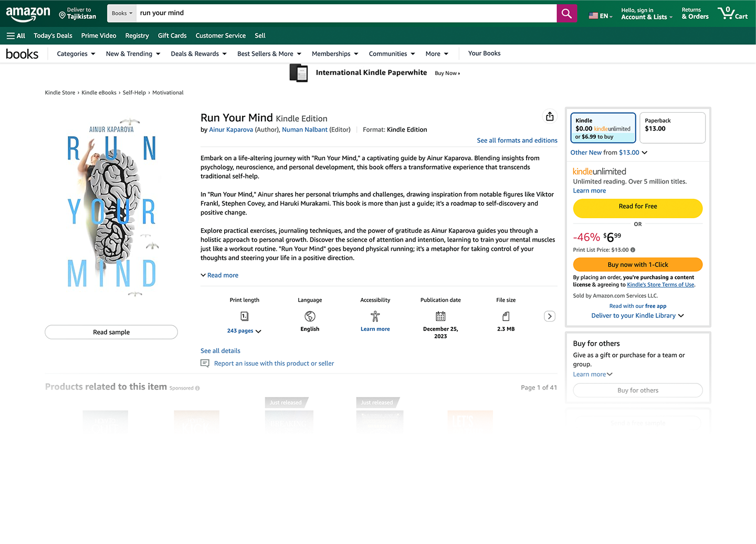Click the Print length page icon
This screenshot has height=544, width=756.
pos(245,316)
